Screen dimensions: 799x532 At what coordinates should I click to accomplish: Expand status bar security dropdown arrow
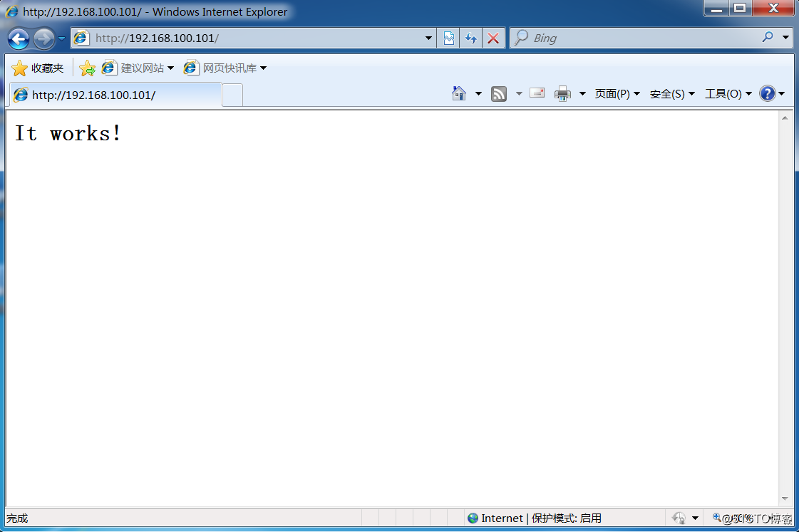tap(695, 518)
